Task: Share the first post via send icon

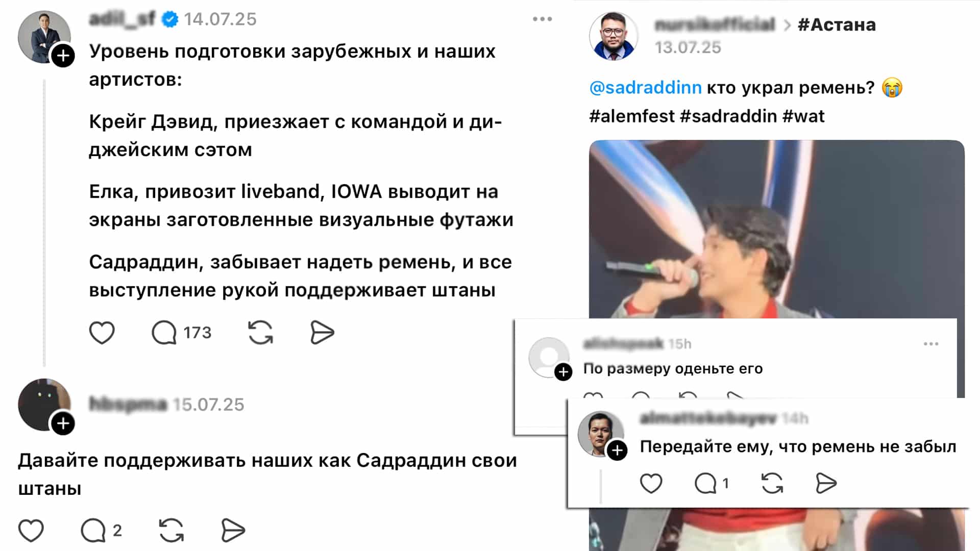Action: point(322,333)
